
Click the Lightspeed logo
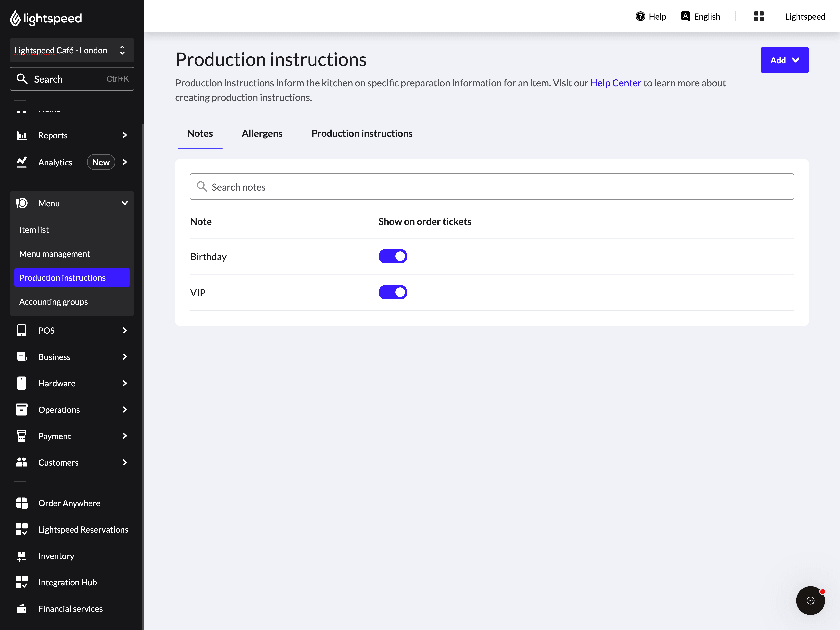coord(45,18)
